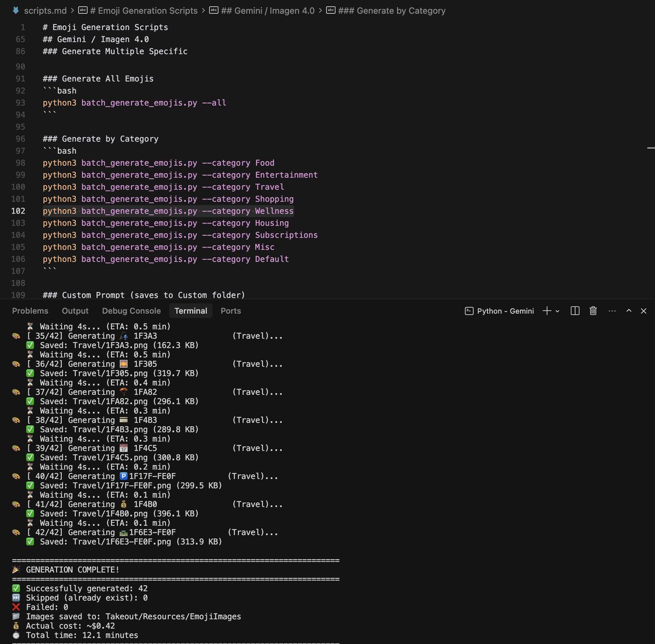Image resolution: width=655 pixels, height=644 pixels.
Task: Switch to the Problems tab
Action: 30,311
